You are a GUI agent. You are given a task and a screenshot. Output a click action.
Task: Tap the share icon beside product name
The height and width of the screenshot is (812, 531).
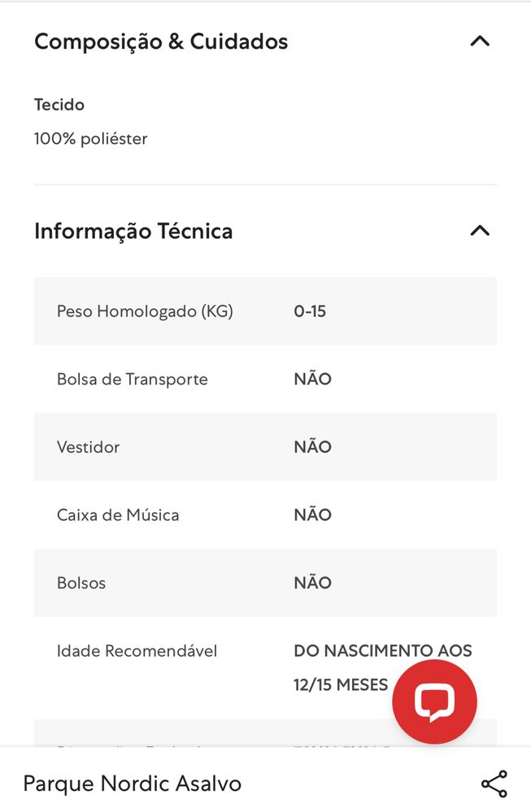click(494, 784)
